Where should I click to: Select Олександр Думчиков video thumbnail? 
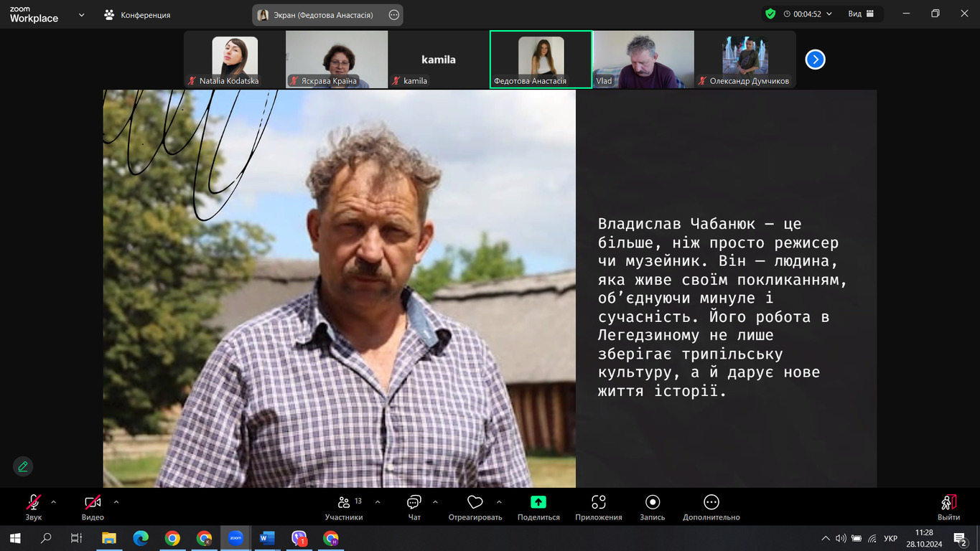(745, 60)
